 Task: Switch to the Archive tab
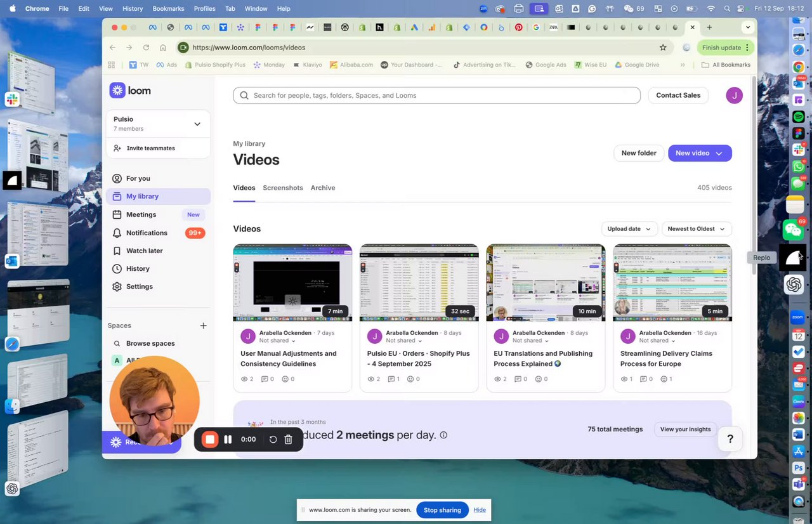point(323,188)
